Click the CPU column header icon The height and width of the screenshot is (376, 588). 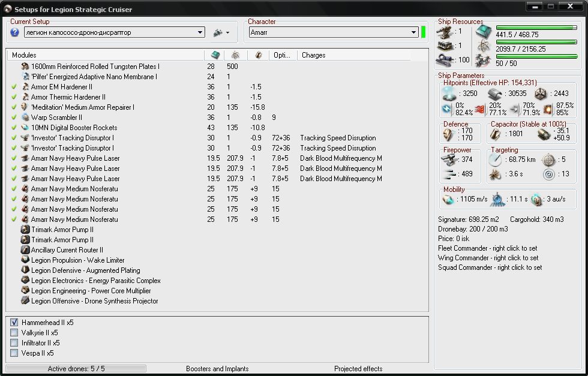click(215, 55)
